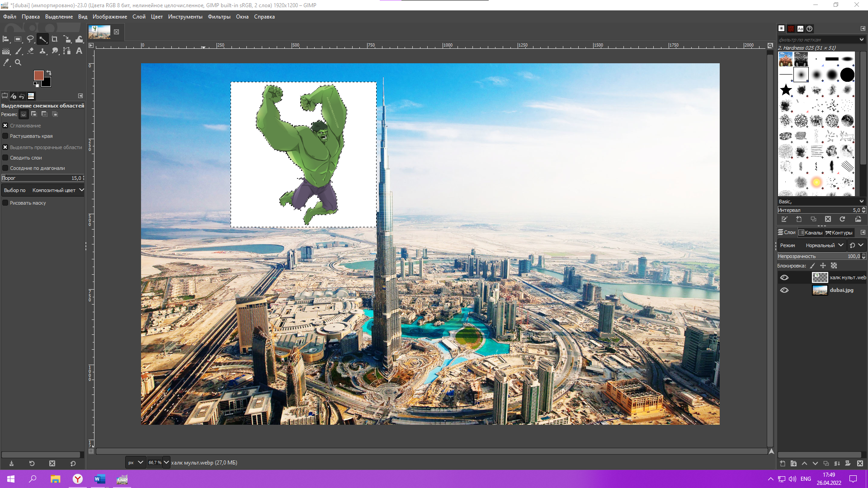Expand the brush tag filter dropdown
This screenshot has height=488, width=868.
(x=861, y=40)
